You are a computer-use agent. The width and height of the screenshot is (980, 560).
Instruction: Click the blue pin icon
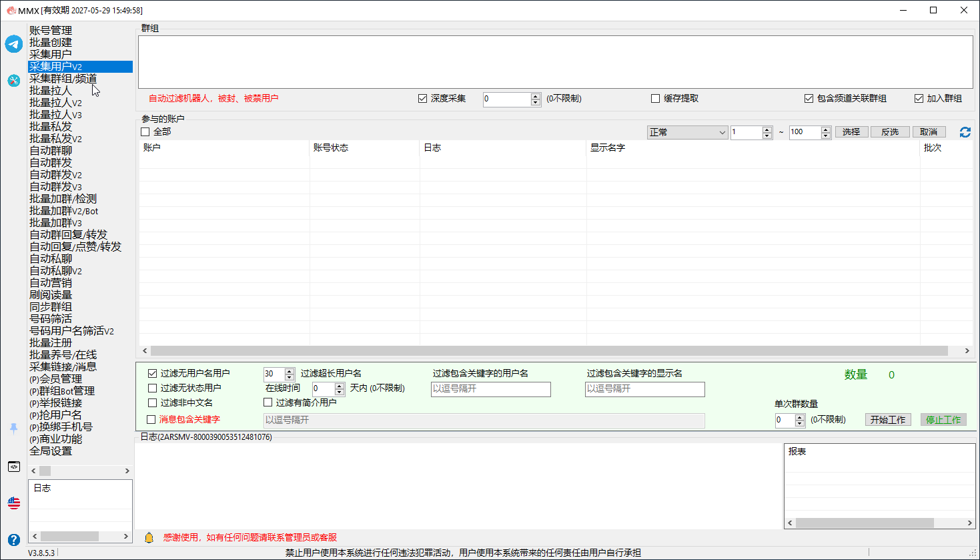point(14,429)
